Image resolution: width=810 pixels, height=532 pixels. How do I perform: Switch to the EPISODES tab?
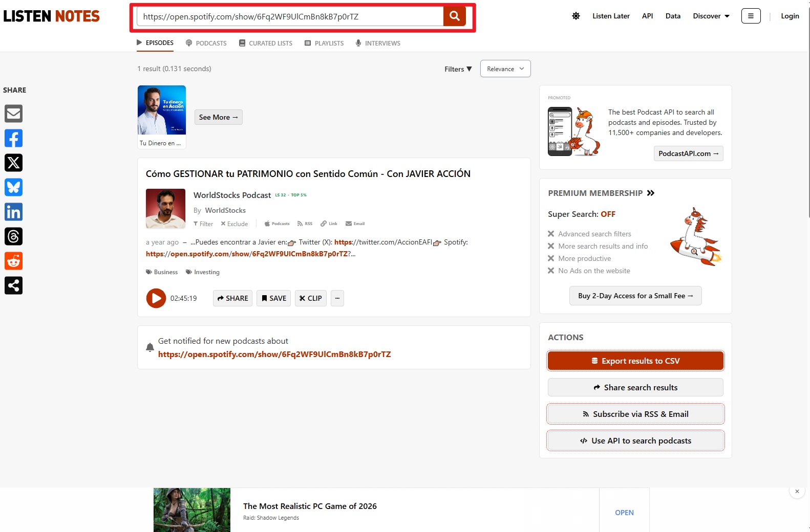click(155, 43)
